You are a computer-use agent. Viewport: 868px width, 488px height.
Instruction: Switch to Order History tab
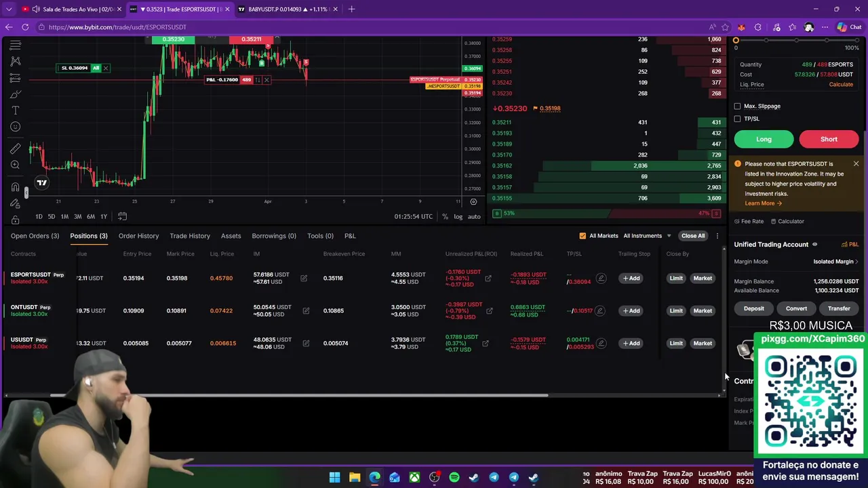click(x=138, y=236)
